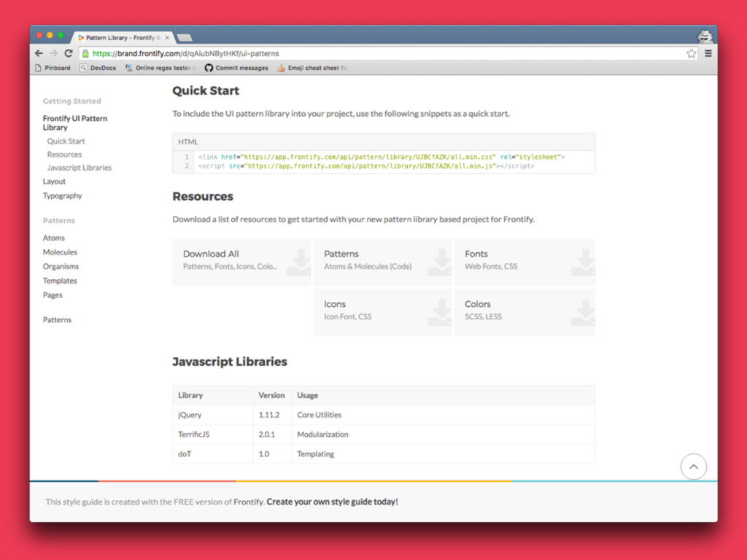
Task: Click the Fonts download card
Action: click(x=525, y=262)
